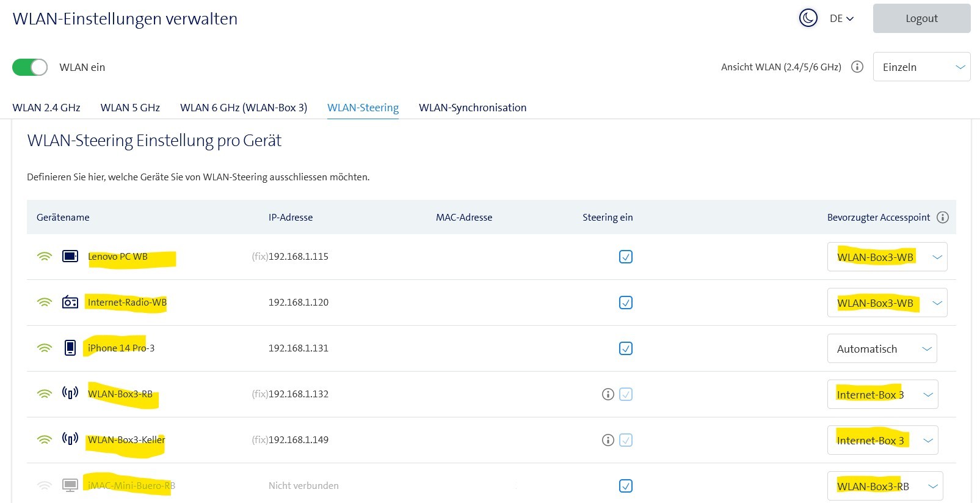Click the Logout button
This screenshot has height=503, width=980.
(921, 18)
